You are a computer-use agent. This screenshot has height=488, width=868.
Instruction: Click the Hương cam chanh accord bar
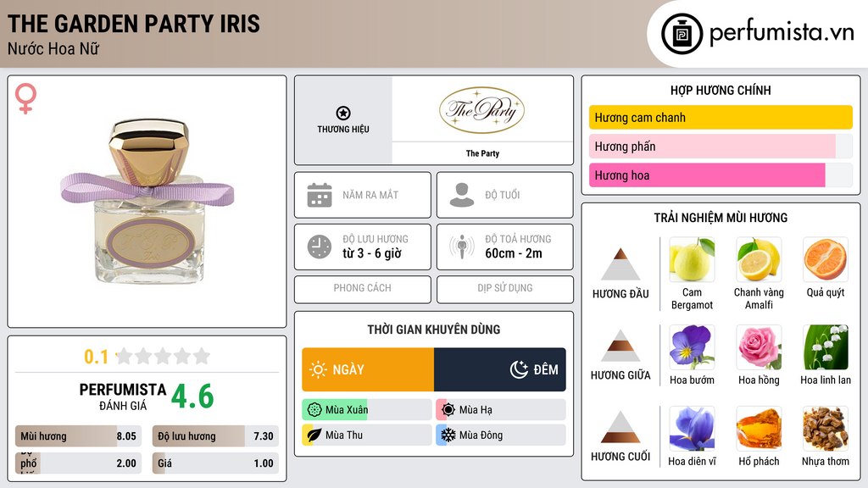pos(720,118)
